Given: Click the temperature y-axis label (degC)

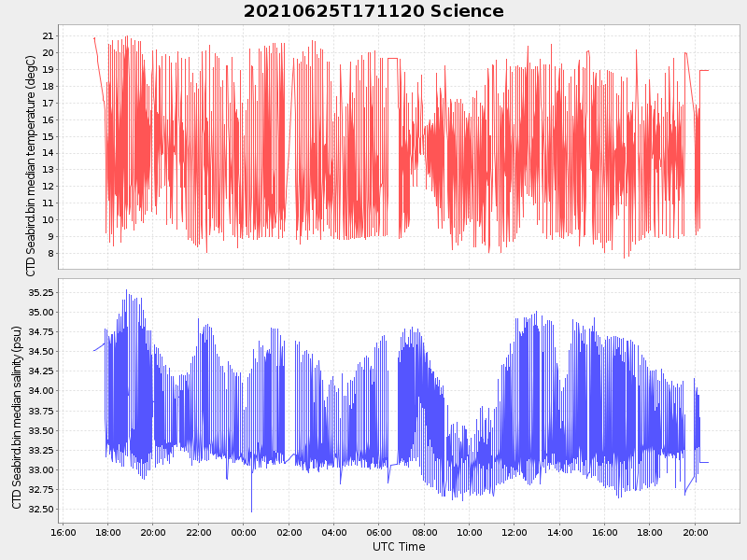Looking at the screenshot, I should (x=31, y=166).
